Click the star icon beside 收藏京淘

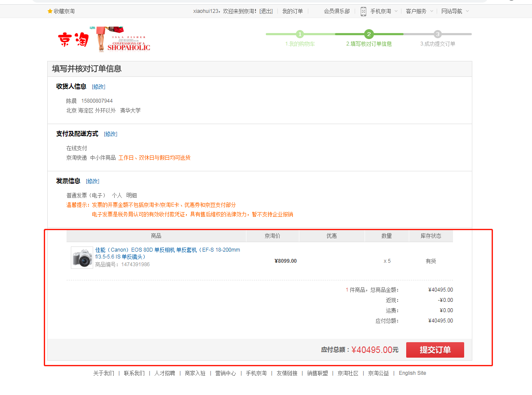50,11
